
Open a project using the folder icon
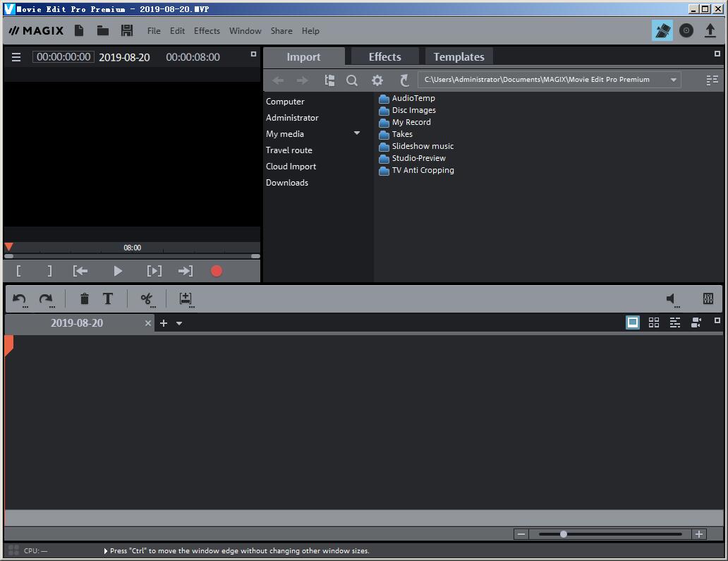(102, 30)
